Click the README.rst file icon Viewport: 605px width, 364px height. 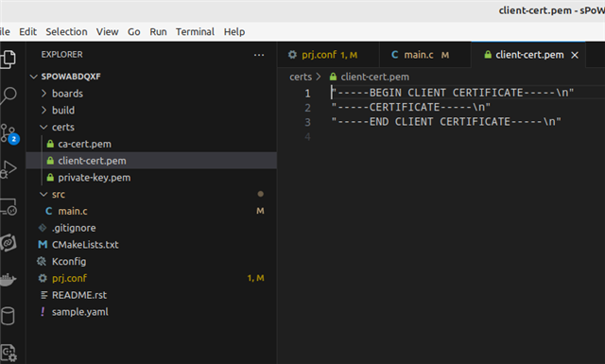(x=44, y=295)
